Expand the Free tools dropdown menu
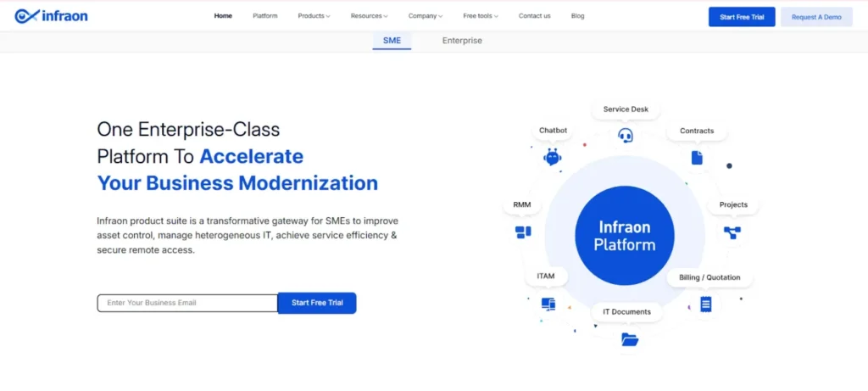The image size is (868, 391). (x=481, y=16)
